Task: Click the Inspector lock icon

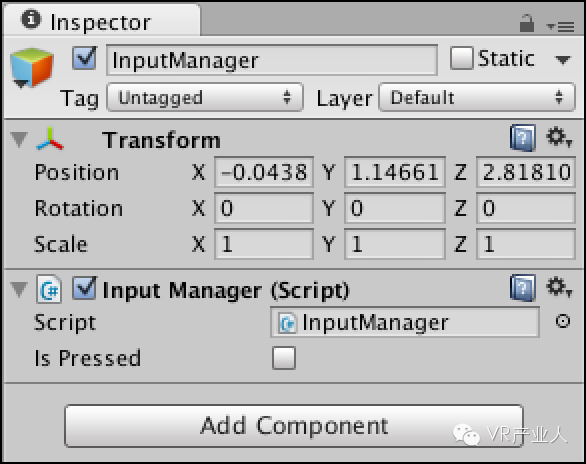Action: point(527,23)
